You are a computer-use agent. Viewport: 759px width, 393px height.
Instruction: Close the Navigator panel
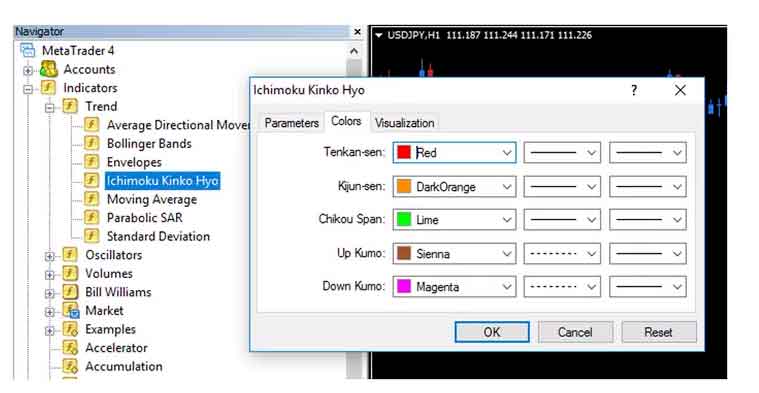(x=357, y=31)
